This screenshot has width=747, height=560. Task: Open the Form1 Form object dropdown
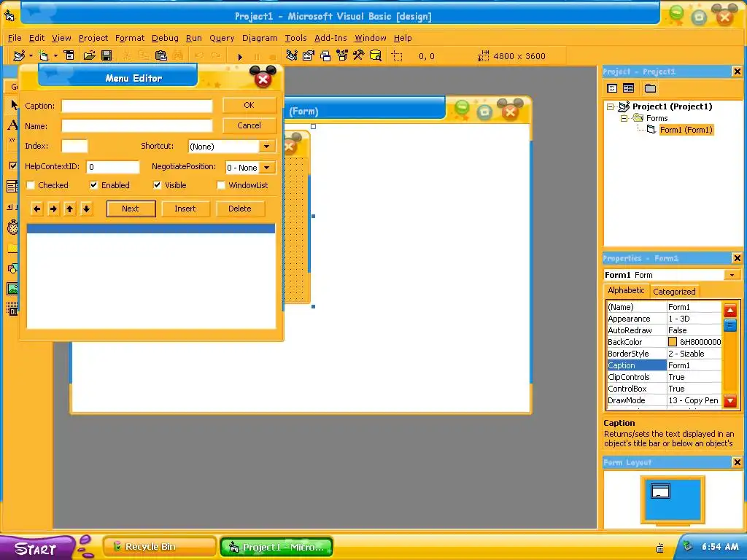pyautogui.click(x=732, y=275)
